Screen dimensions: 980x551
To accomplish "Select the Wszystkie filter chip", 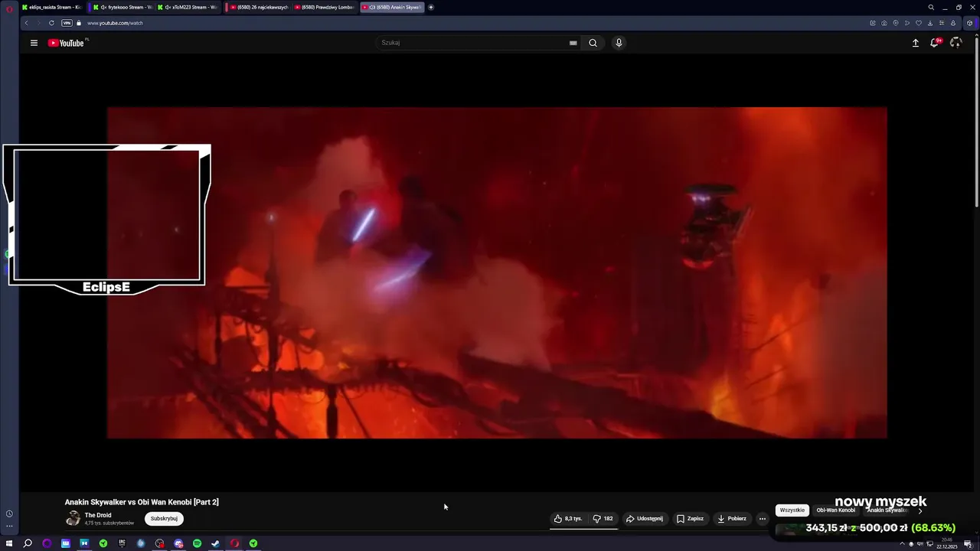I will click(792, 510).
